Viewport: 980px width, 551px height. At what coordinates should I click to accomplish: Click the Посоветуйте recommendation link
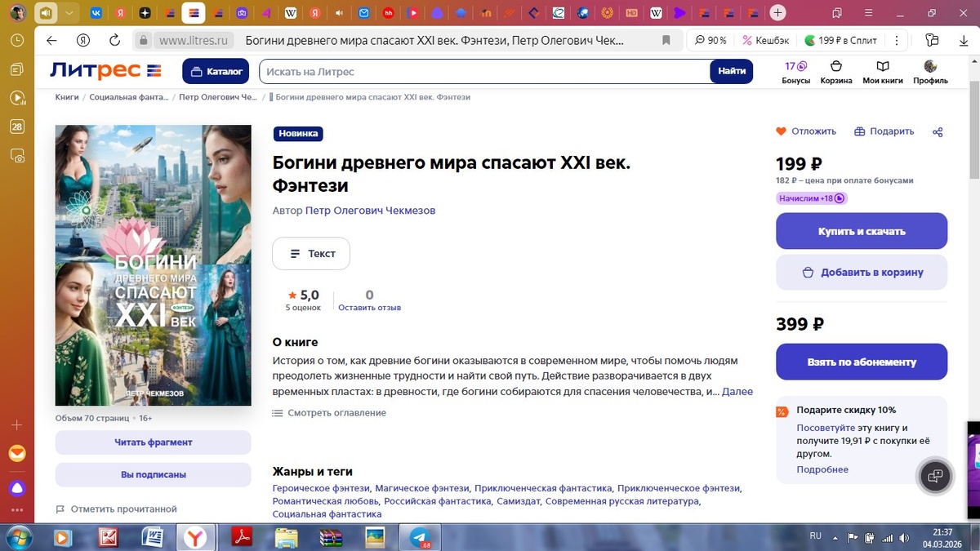click(826, 428)
